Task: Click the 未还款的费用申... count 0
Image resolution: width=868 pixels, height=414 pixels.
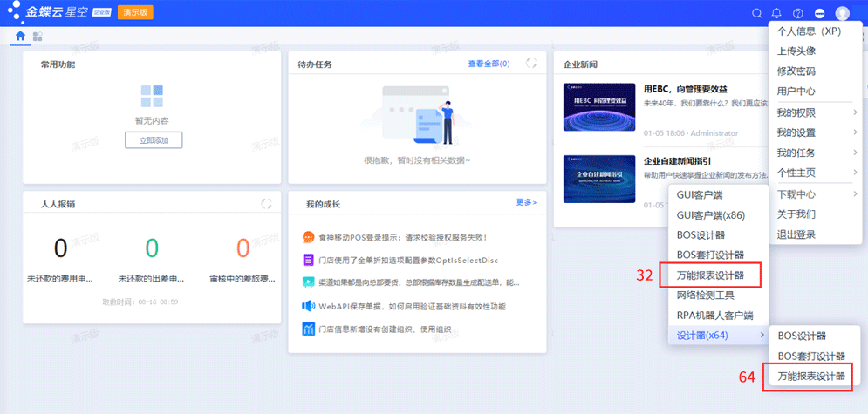Action: pyautogui.click(x=60, y=248)
